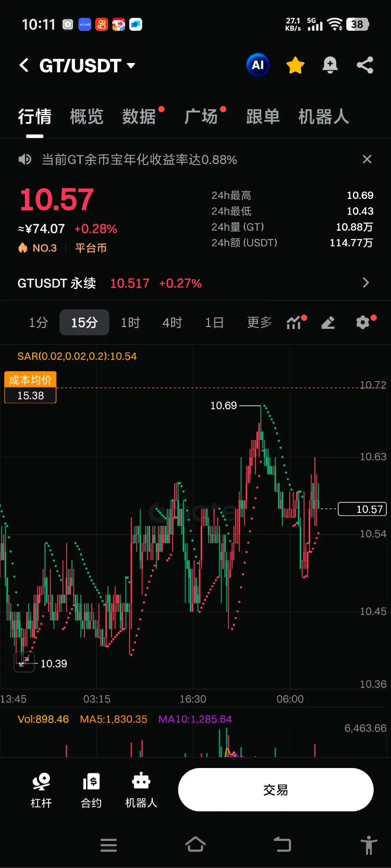Open the 机器人 trading bot shortcut
This screenshot has width=391, height=868.
point(141,790)
